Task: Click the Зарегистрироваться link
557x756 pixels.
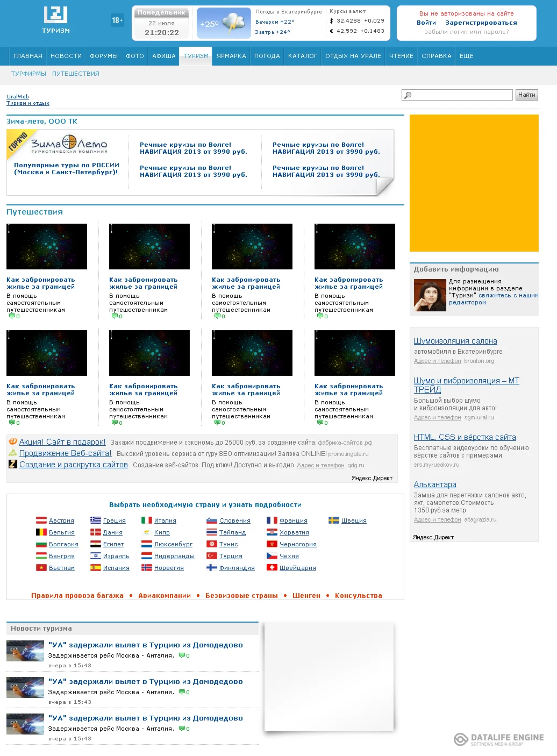Action: pos(481,23)
